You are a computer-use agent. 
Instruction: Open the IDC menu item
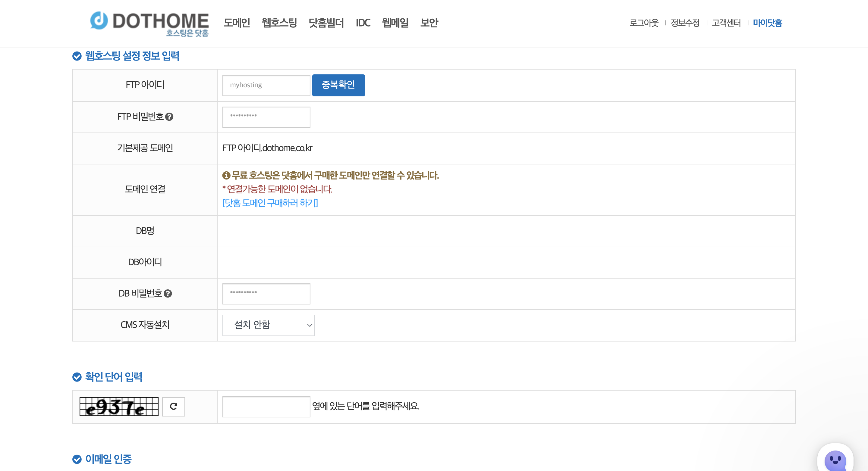pyautogui.click(x=363, y=23)
